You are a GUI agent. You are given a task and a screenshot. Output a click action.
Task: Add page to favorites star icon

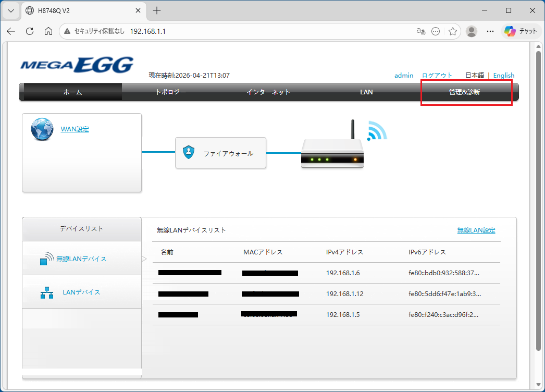tap(453, 31)
